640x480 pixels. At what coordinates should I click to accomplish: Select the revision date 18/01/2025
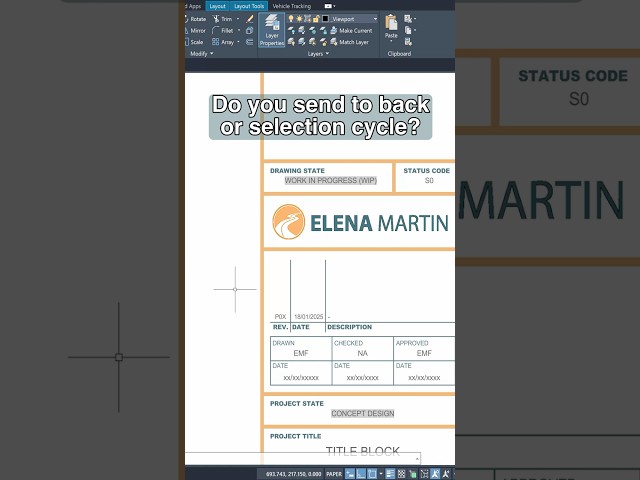(309, 317)
